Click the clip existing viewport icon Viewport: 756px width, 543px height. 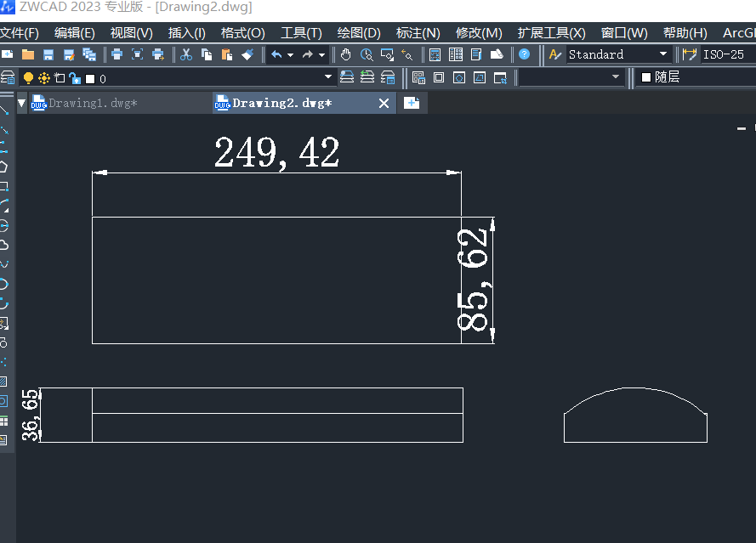click(x=501, y=77)
